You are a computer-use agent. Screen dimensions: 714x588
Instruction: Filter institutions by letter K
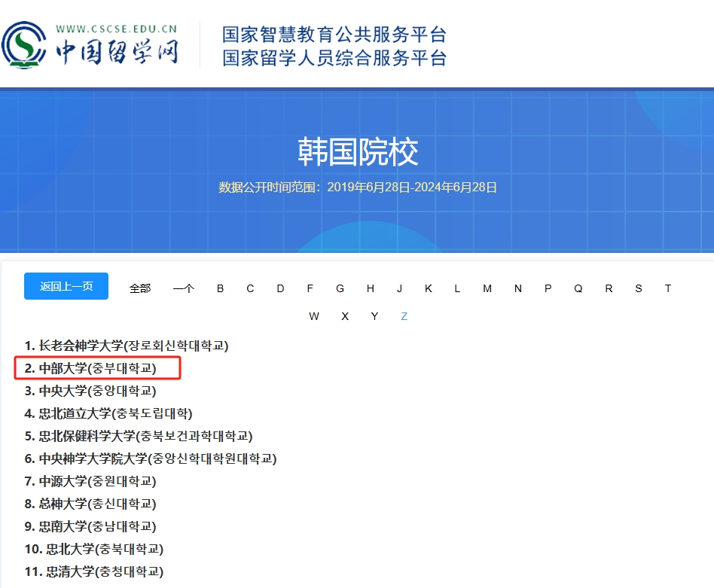[x=429, y=288]
